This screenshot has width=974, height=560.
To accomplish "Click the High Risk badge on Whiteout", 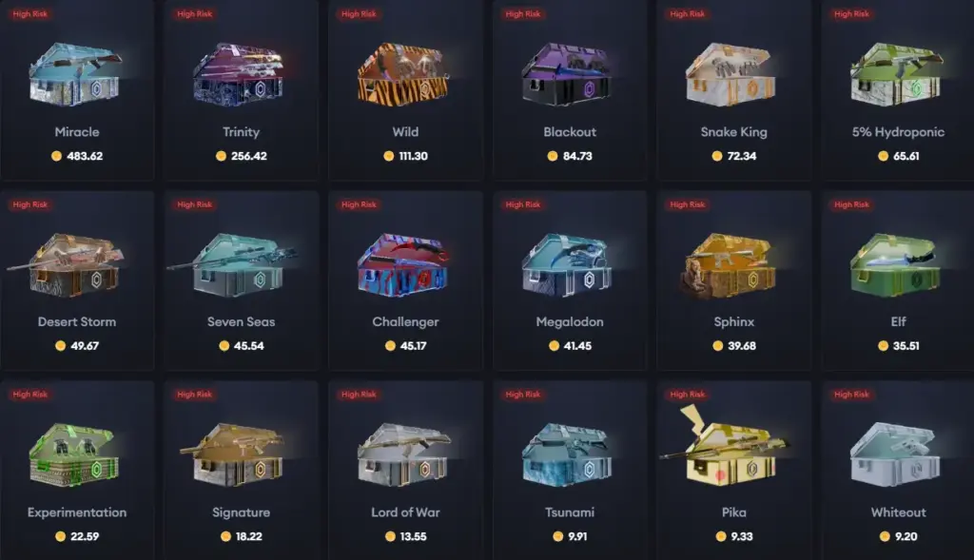I will 851,395.
